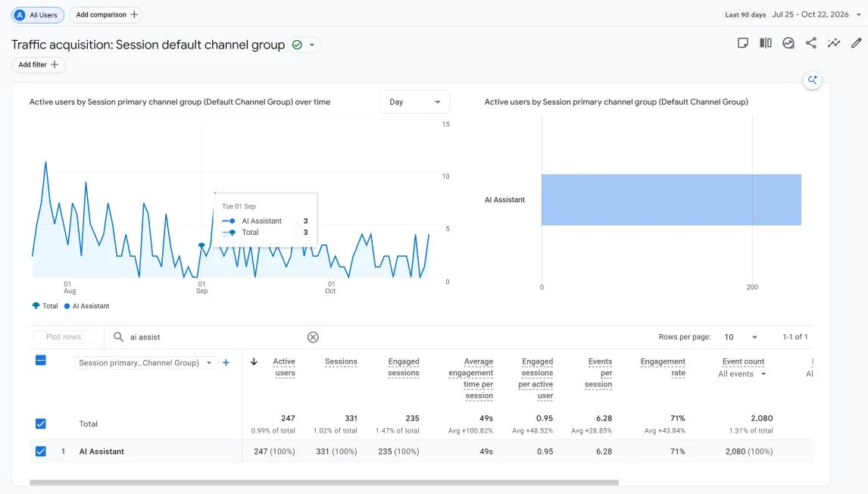Click the '0.99% of total' text
The image size is (868, 494).
(x=273, y=430)
